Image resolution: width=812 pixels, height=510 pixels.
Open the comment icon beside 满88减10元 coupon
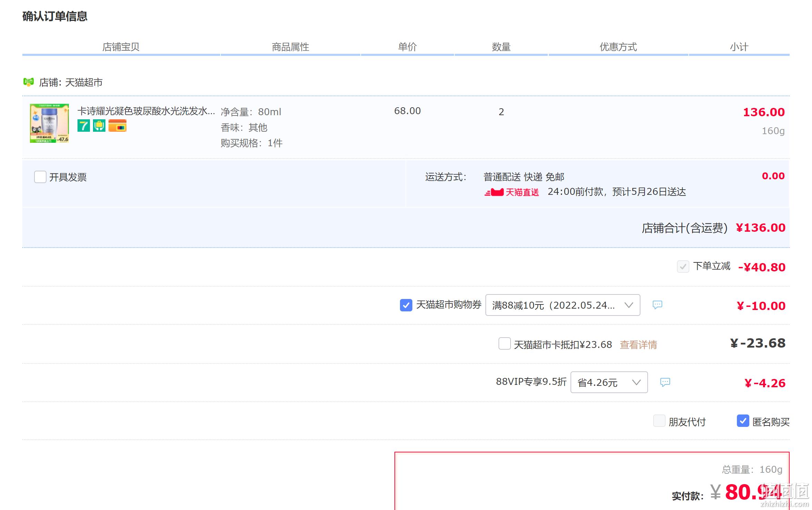(657, 305)
